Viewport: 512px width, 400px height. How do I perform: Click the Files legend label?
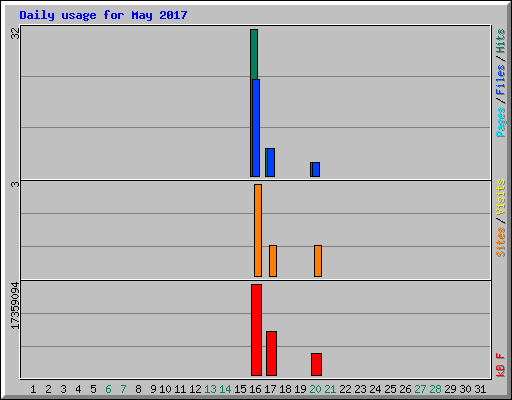tap(500, 80)
